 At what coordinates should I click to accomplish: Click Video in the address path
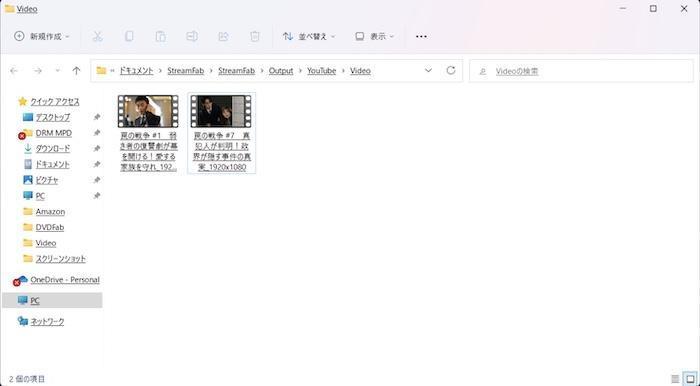tap(360, 71)
